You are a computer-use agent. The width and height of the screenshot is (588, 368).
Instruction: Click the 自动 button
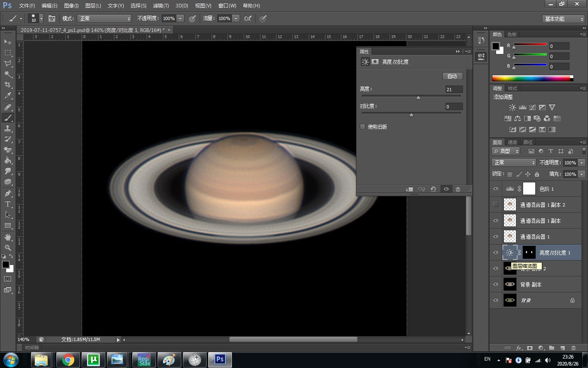tap(452, 76)
